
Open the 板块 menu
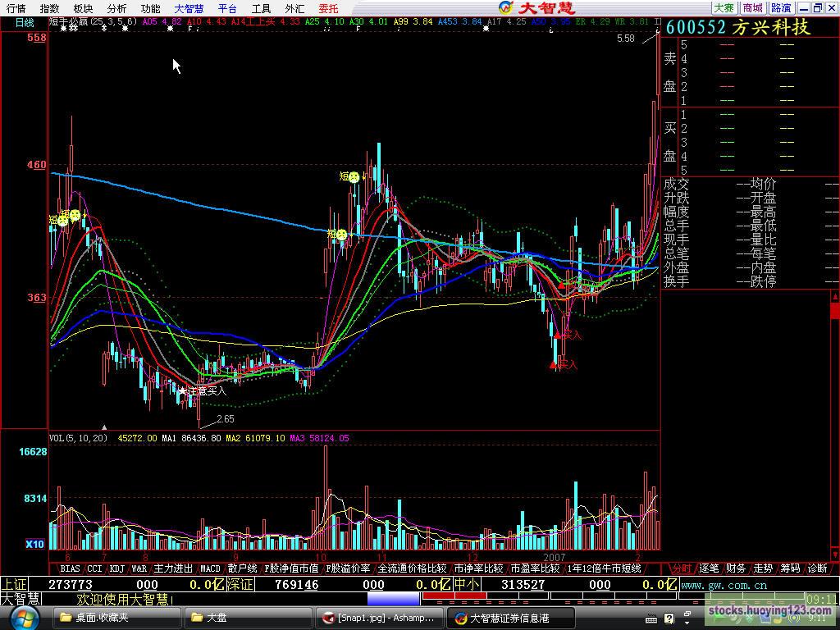point(83,8)
